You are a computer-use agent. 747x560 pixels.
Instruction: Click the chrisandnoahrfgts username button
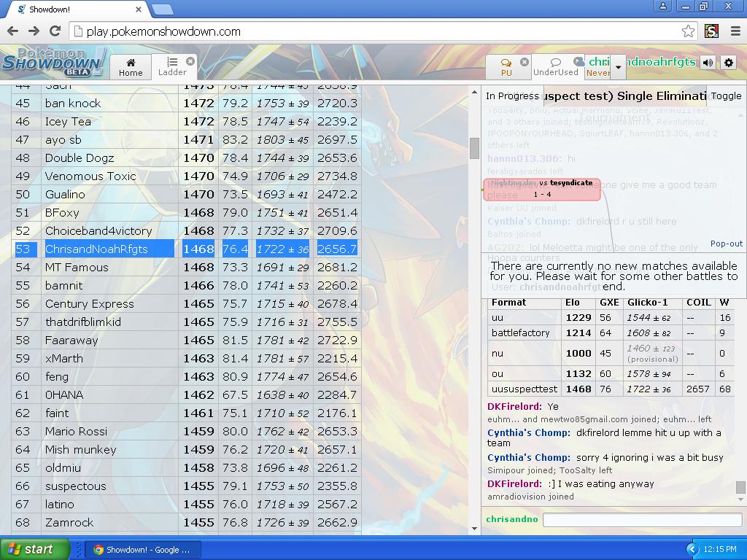click(x=642, y=62)
